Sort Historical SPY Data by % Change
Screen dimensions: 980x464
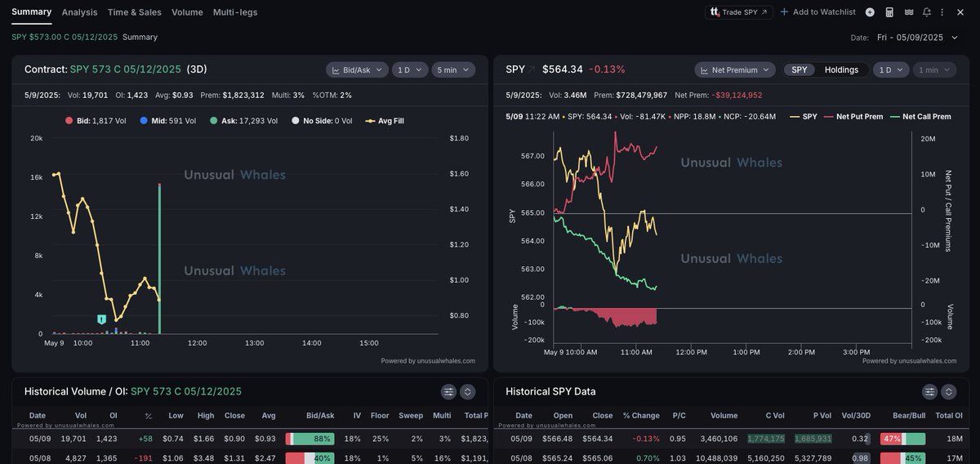point(641,416)
